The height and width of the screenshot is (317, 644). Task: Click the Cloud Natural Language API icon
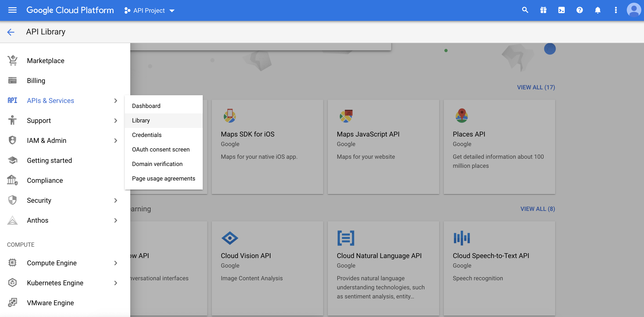(346, 238)
